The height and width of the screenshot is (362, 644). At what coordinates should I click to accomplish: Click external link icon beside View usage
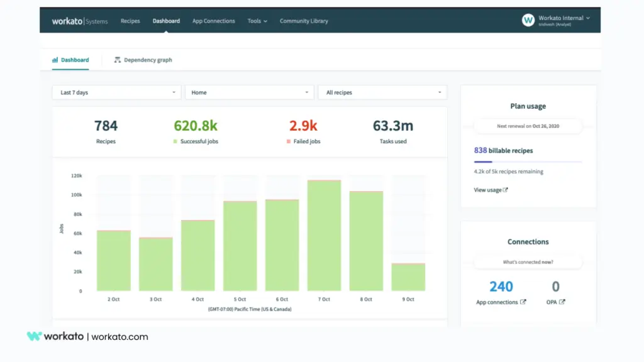[x=506, y=190]
